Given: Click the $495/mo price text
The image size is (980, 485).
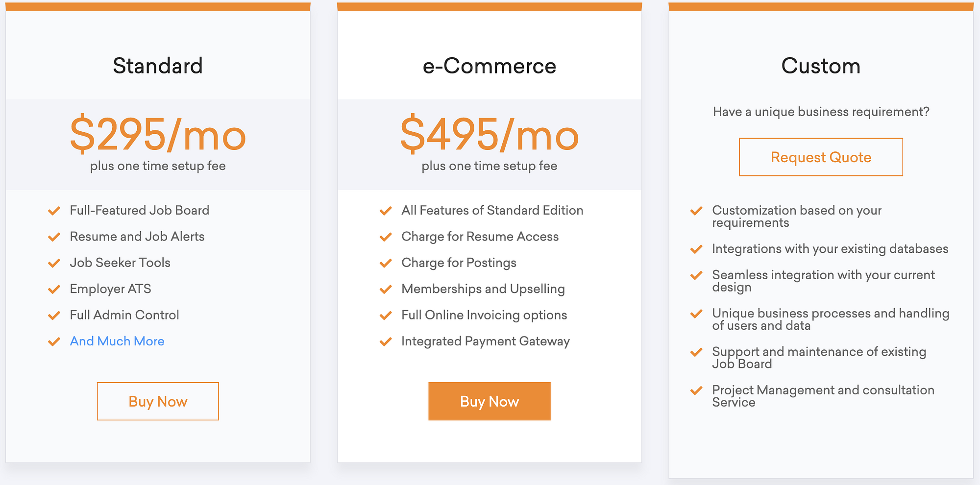Looking at the screenshot, I should (x=489, y=135).
